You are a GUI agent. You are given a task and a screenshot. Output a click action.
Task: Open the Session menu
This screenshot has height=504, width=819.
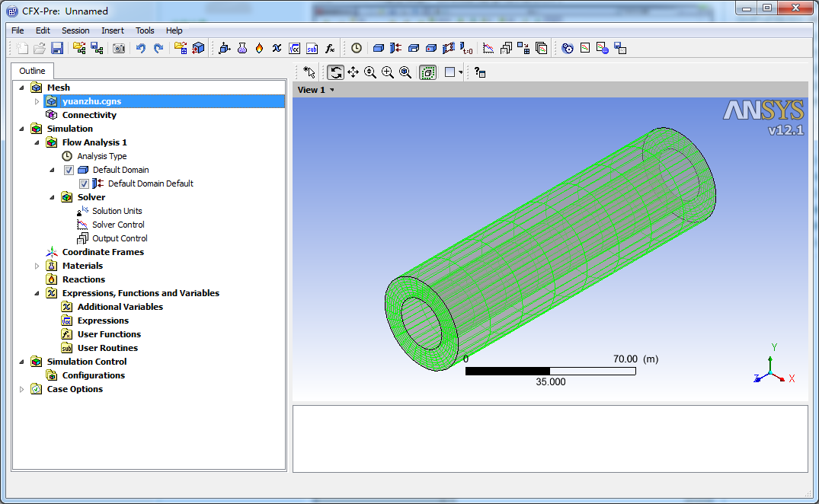(x=75, y=30)
